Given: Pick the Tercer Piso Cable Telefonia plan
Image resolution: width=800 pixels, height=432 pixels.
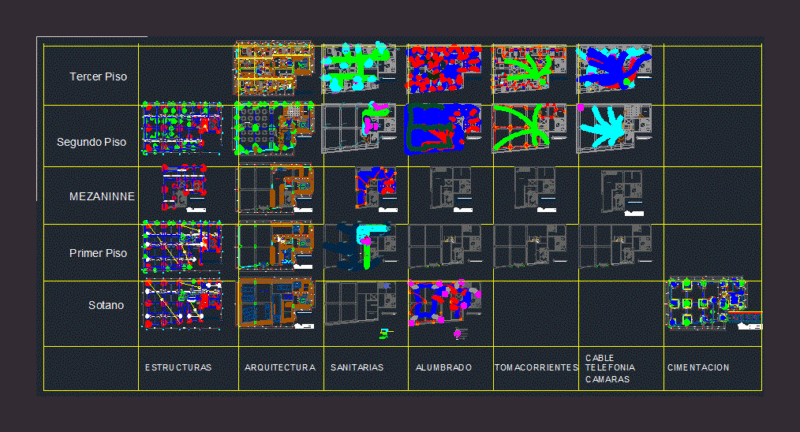Looking at the screenshot, I should 614,68.
